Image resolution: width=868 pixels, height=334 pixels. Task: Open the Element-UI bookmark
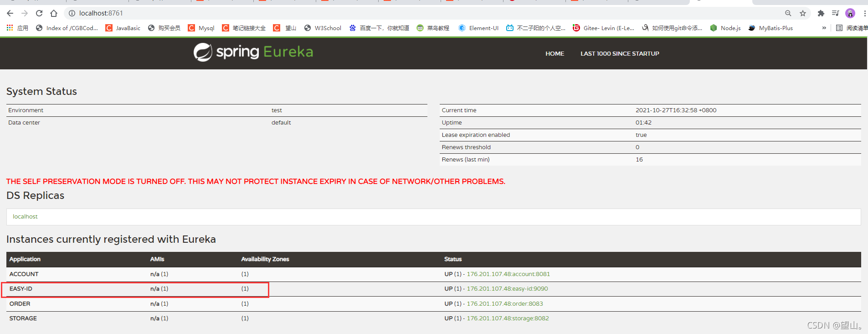(x=478, y=28)
